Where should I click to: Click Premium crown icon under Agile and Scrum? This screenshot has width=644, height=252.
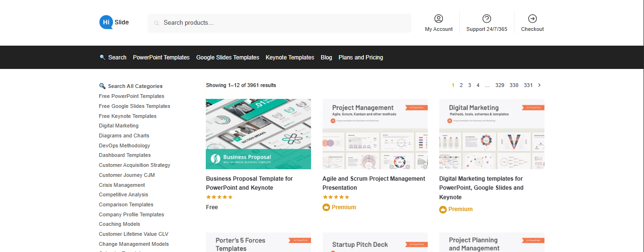[x=326, y=207]
